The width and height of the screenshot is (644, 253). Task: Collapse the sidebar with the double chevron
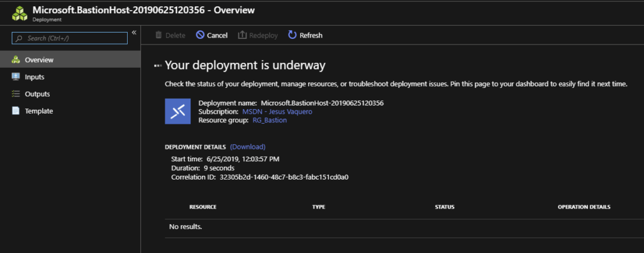pos(133,33)
